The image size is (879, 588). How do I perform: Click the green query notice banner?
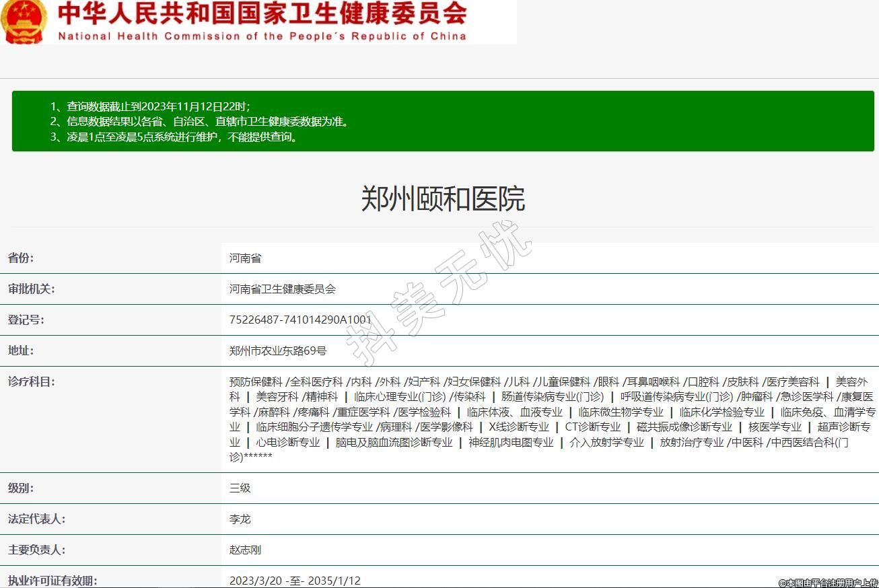click(x=443, y=122)
